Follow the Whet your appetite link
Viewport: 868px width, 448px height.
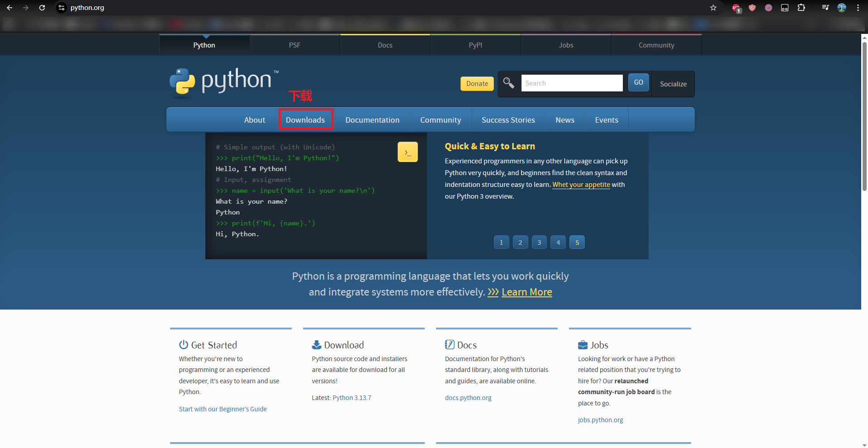point(581,185)
